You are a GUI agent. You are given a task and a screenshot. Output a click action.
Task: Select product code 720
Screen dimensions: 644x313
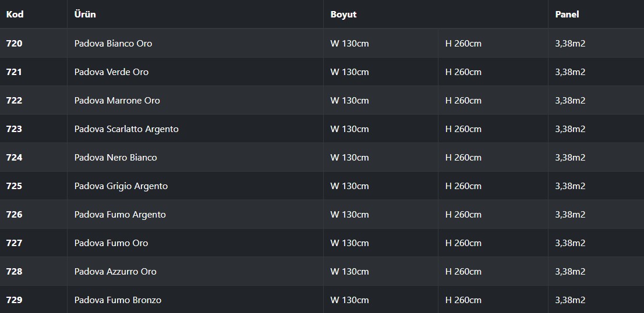pos(15,43)
